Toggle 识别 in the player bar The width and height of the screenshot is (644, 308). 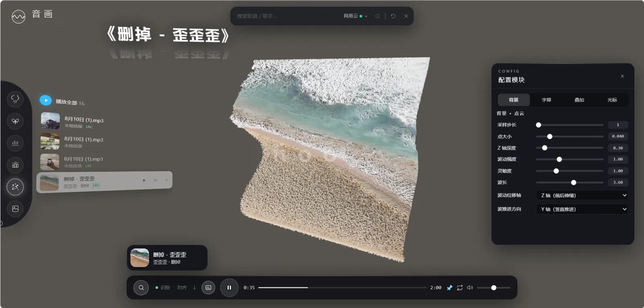163,287
